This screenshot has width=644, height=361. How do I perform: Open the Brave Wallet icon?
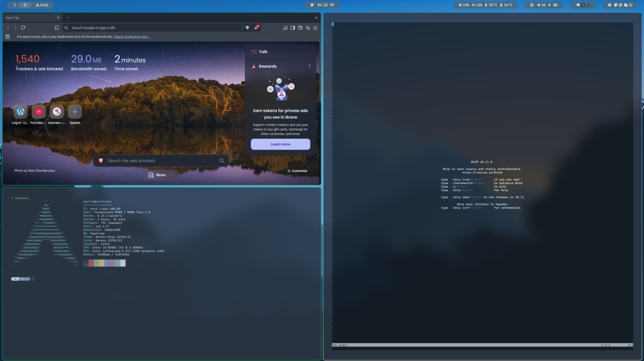(x=300, y=27)
